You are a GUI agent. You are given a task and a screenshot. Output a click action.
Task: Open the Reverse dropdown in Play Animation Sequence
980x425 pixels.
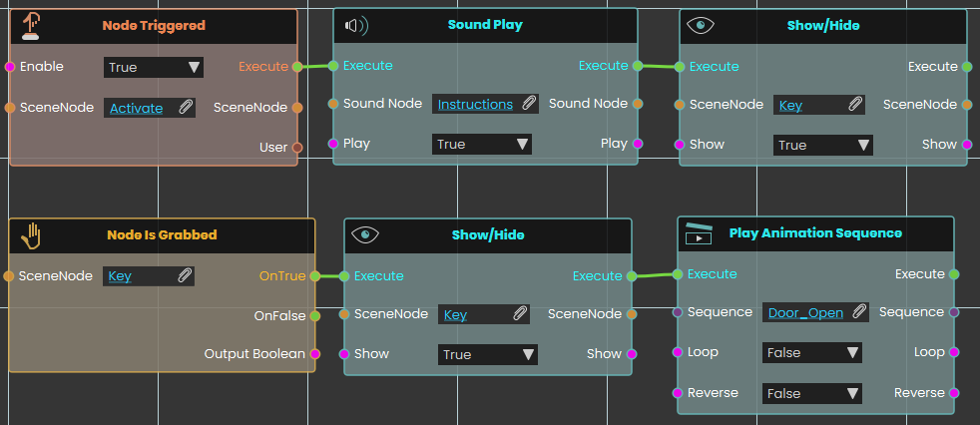click(812, 394)
